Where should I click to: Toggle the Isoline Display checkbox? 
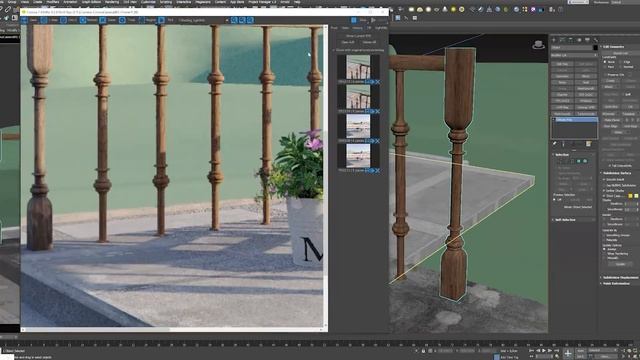[x=604, y=191]
